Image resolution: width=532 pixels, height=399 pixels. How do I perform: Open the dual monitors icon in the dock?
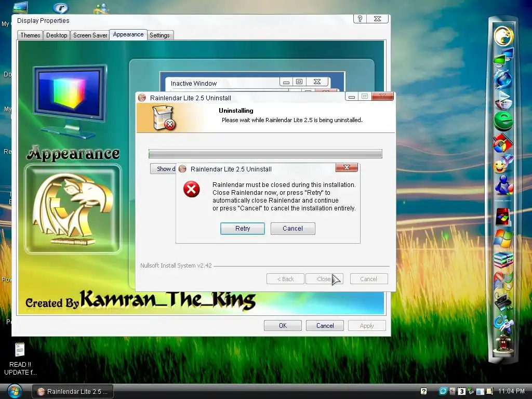click(x=503, y=57)
